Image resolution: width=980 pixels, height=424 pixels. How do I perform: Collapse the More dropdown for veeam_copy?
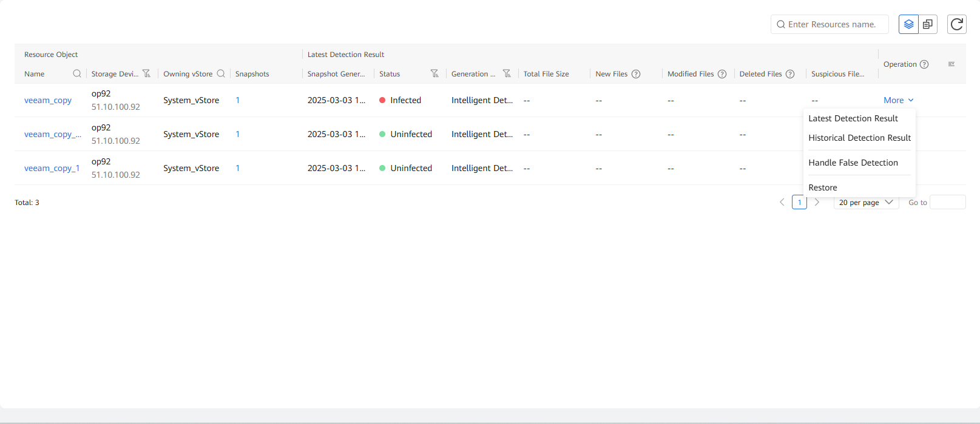[x=898, y=100]
